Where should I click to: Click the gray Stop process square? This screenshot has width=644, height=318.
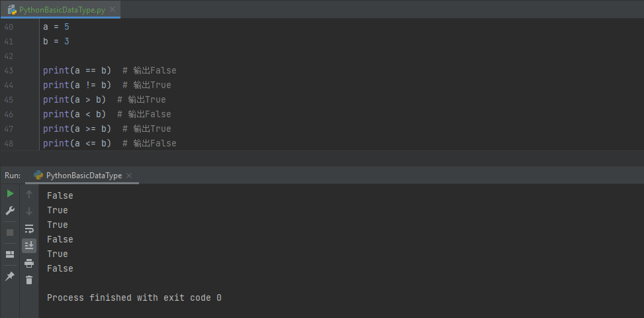coord(10,233)
